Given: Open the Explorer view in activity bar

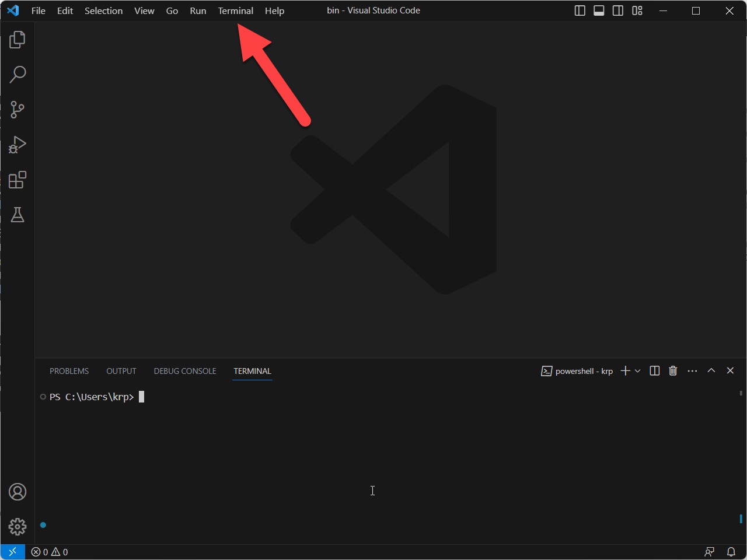Looking at the screenshot, I should tap(18, 40).
